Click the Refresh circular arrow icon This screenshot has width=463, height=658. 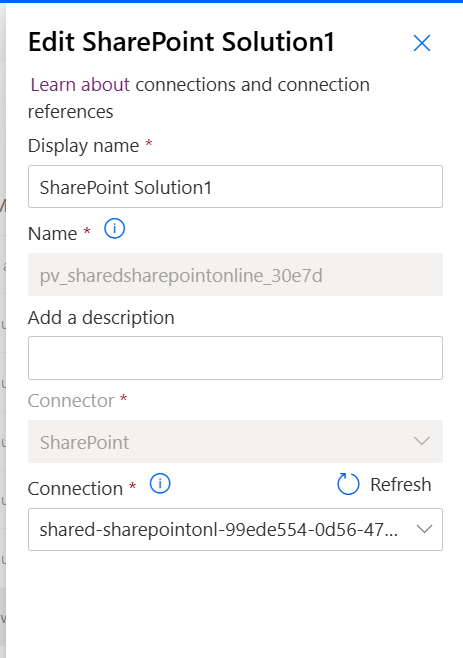click(348, 484)
